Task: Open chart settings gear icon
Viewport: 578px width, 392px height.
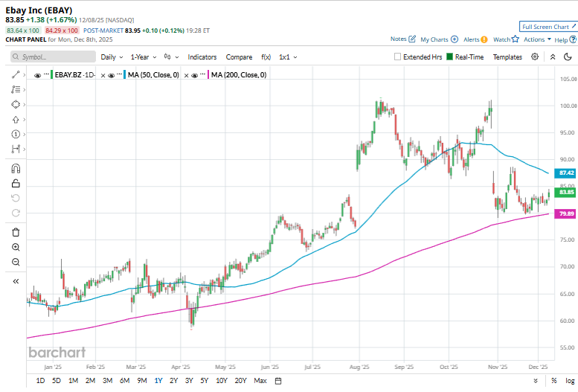Action: pos(535,57)
